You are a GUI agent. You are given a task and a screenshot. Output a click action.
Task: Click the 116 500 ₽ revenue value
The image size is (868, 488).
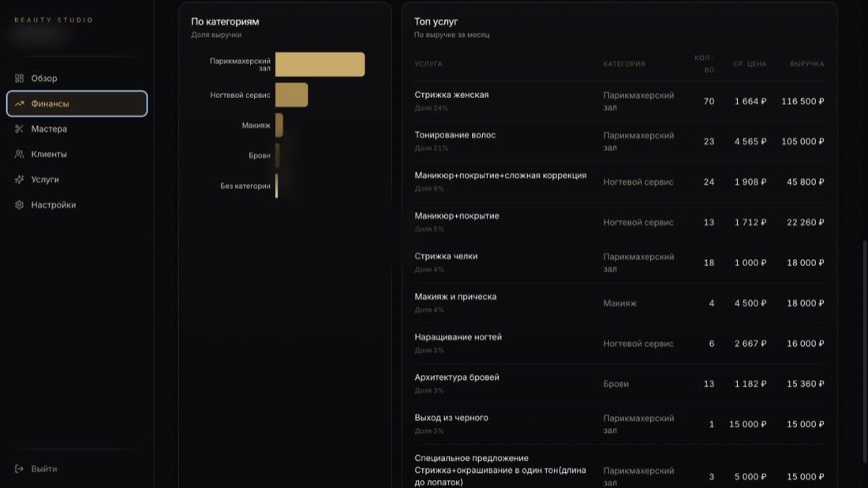pyautogui.click(x=803, y=101)
